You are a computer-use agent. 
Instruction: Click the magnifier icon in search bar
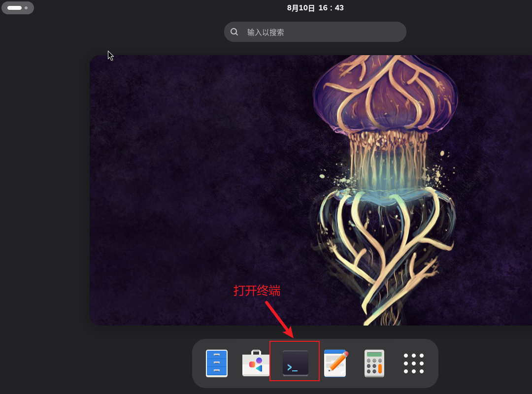coord(234,32)
